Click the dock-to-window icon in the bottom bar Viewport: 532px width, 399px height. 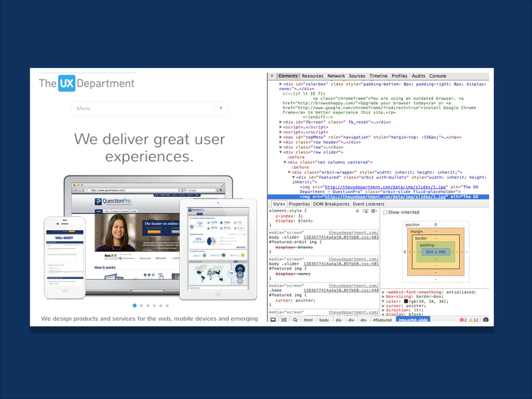273,320
